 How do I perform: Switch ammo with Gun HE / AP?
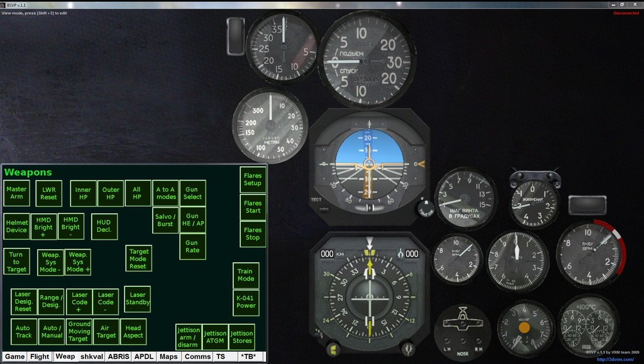point(192,220)
